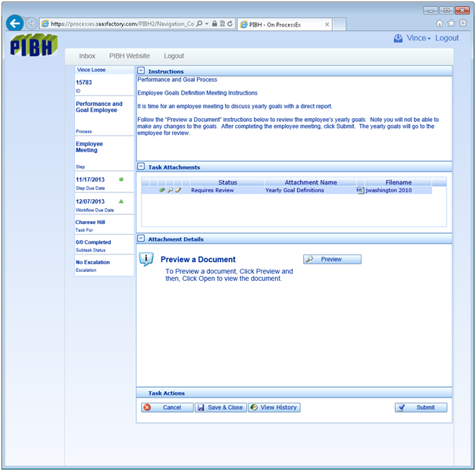Click the inbox tray icon beside Vince
Screen dimensions: 476x471
(x=398, y=38)
